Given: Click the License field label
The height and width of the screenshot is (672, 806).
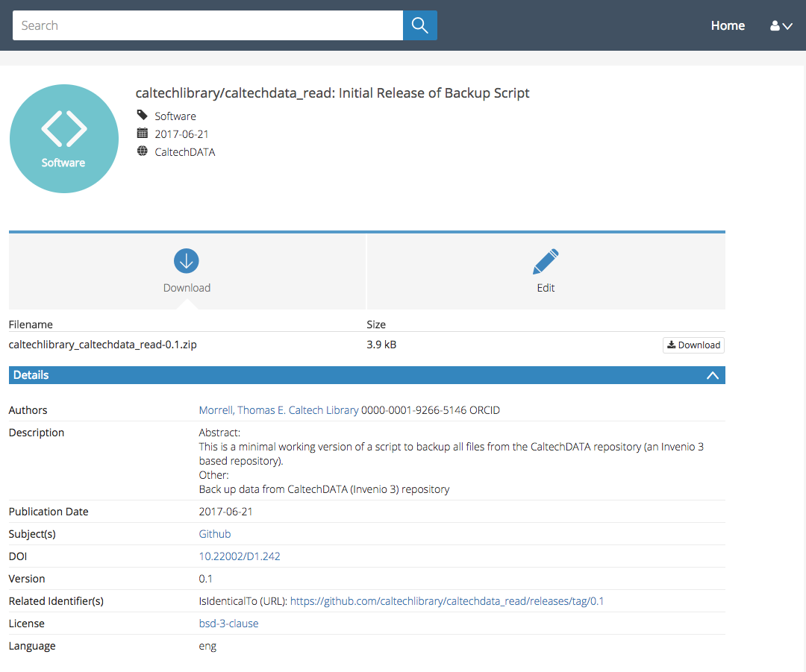Looking at the screenshot, I should 27,624.
